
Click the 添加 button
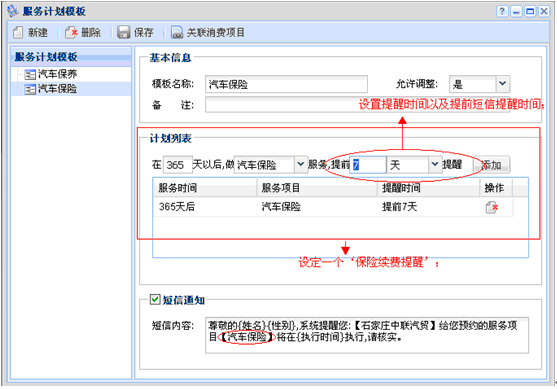tap(492, 165)
